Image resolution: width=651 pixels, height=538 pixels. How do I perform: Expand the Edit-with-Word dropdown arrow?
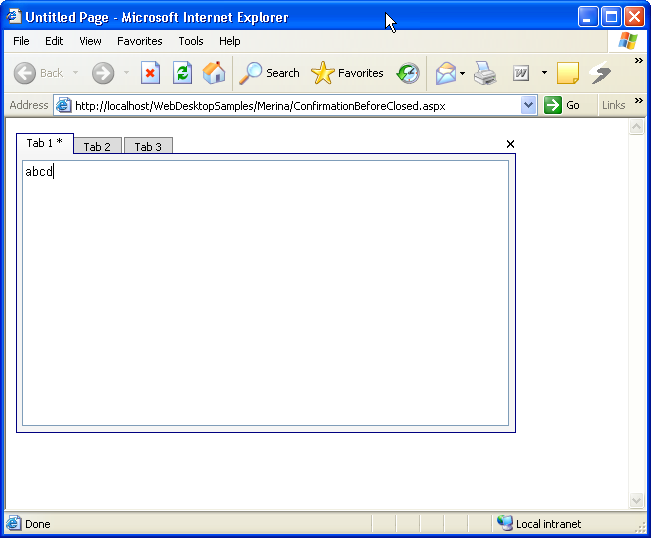tap(544, 73)
